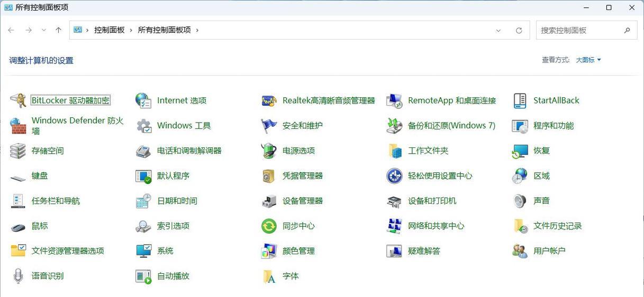Open the 同步中心 green sync icon
This screenshot has height=297, width=644.
pyautogui.click(x=269, y=226)
